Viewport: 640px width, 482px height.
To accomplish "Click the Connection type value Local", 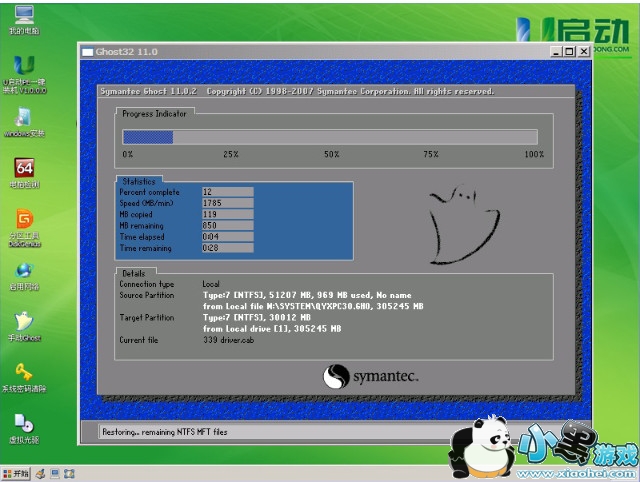I will pos(211,284).
